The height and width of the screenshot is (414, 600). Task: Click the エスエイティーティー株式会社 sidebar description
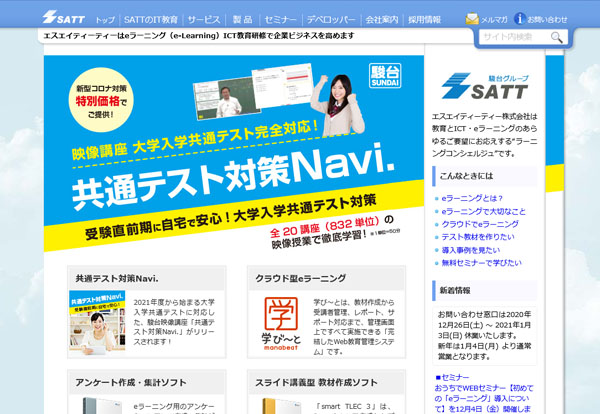point(484,135)
